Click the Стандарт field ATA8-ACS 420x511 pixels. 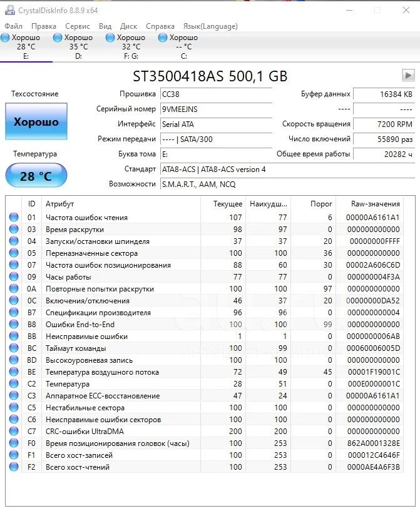(287, 169)
